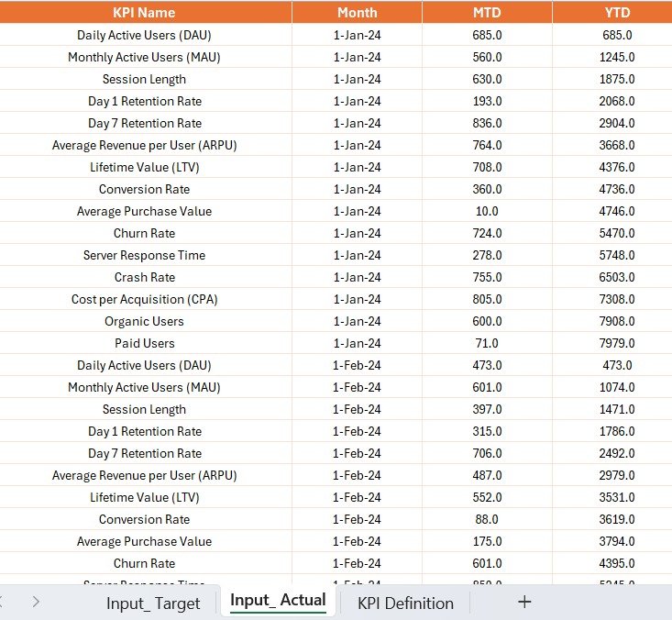Click YTD value 1875.0
The image size is (672, 620).
click(617, 79)
